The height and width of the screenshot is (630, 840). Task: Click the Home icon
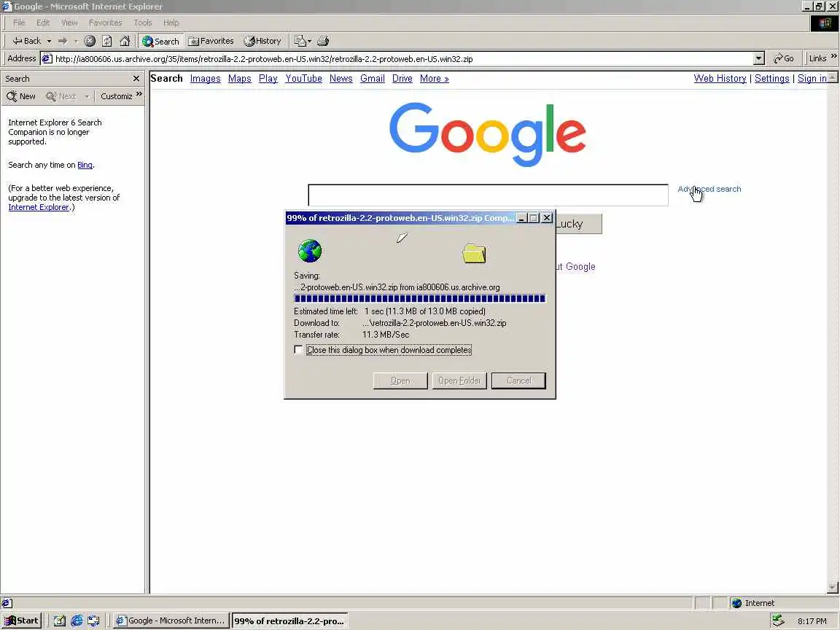coord(124,41)
